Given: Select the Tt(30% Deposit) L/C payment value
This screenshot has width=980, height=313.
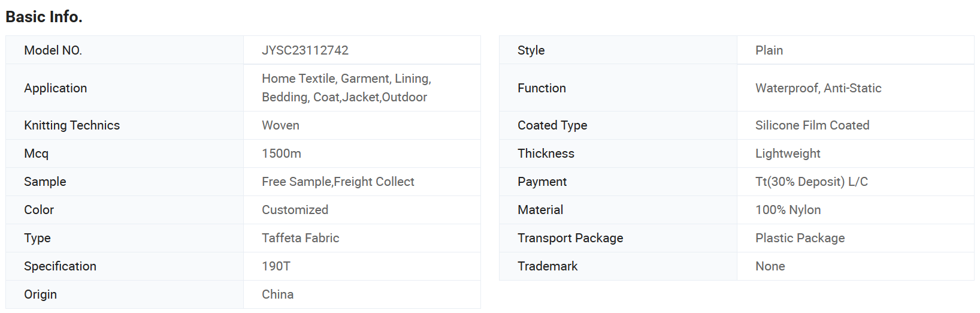Looking at the screenshot, I should pyautogui.click(x=812, y=182).
